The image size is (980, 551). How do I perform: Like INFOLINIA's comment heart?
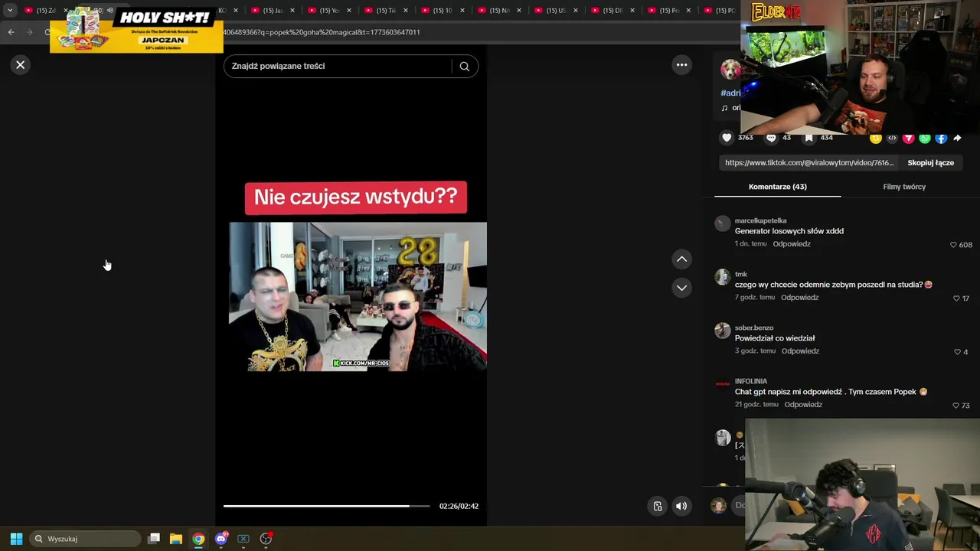(x=955, y=406)
